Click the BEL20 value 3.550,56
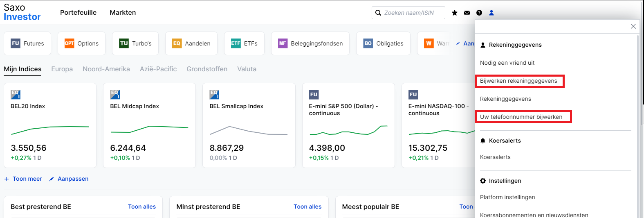 [x=29, y=148]
